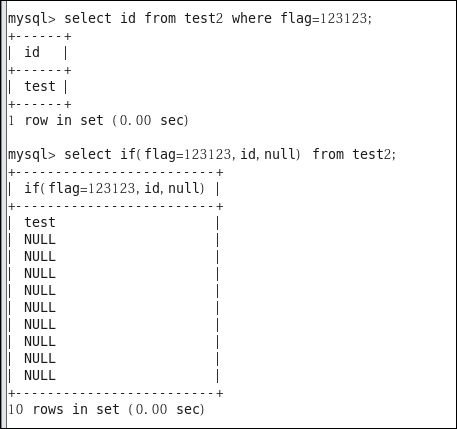The width and height of the screenshot is (457, 429).
Task: Click the last NULL row
Action: (x=113, y=376)
